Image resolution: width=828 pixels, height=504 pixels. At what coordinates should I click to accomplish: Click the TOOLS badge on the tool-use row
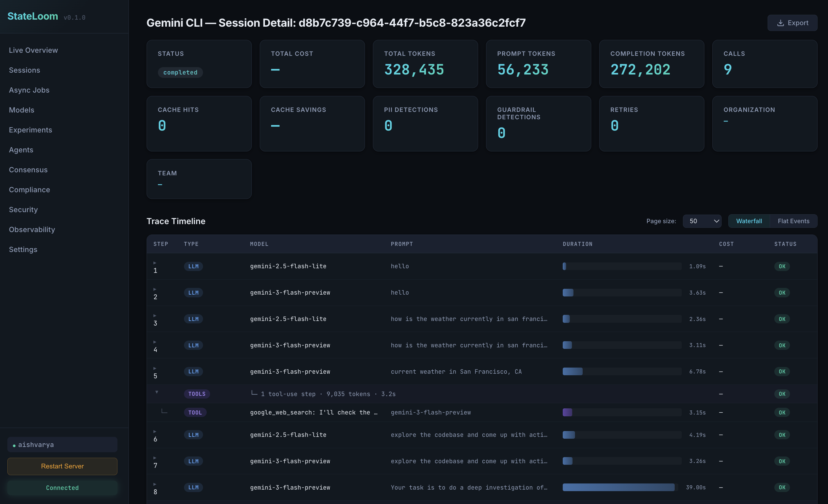(197, 393)
